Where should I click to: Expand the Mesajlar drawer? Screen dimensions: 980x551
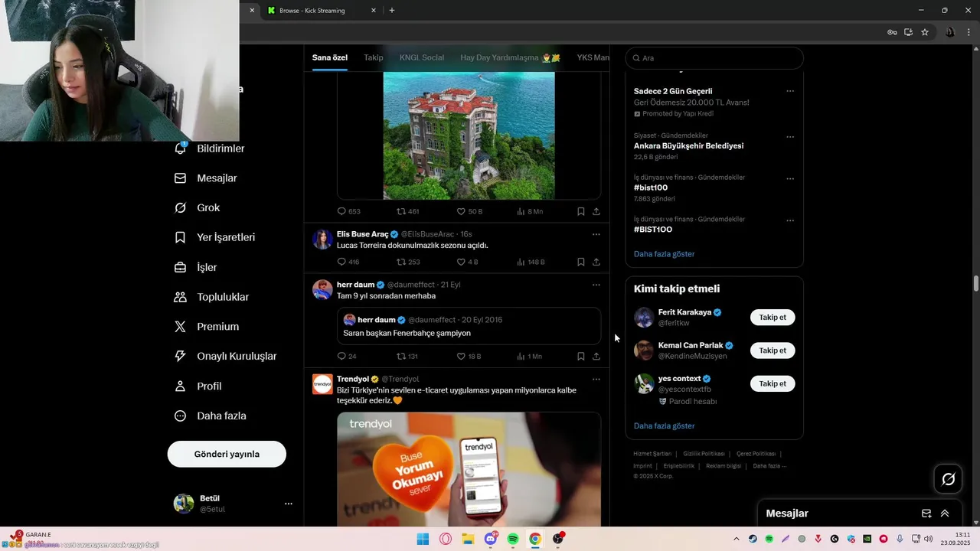945,514
